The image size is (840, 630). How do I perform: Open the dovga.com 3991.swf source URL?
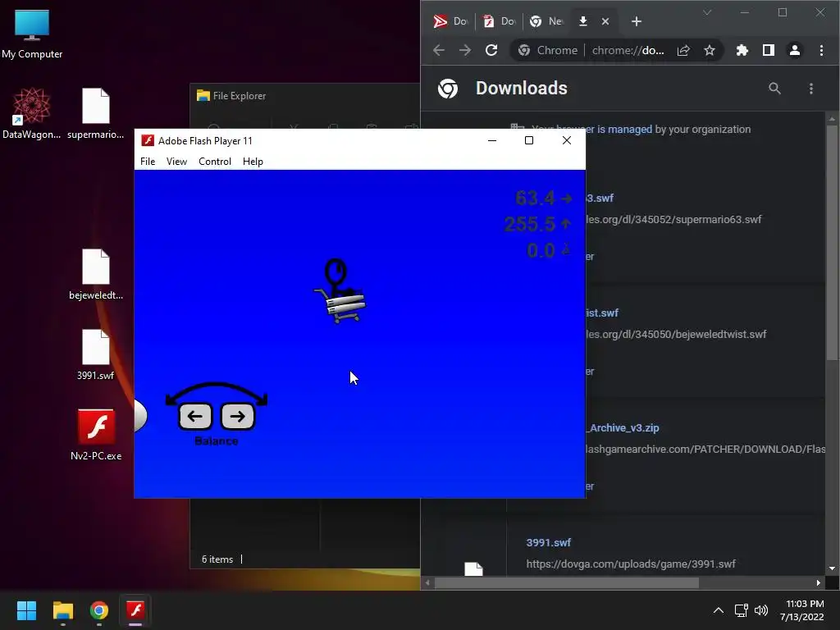click(631, 564)
